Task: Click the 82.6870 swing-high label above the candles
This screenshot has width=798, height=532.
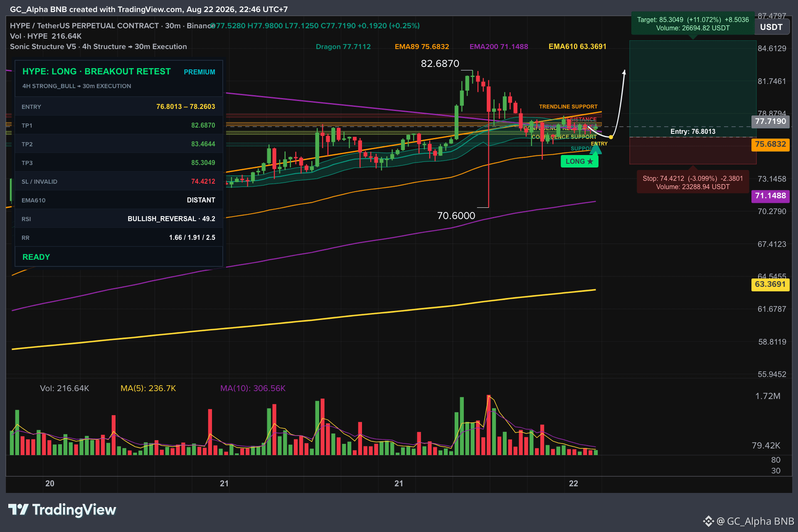Action: coord(440,64)
